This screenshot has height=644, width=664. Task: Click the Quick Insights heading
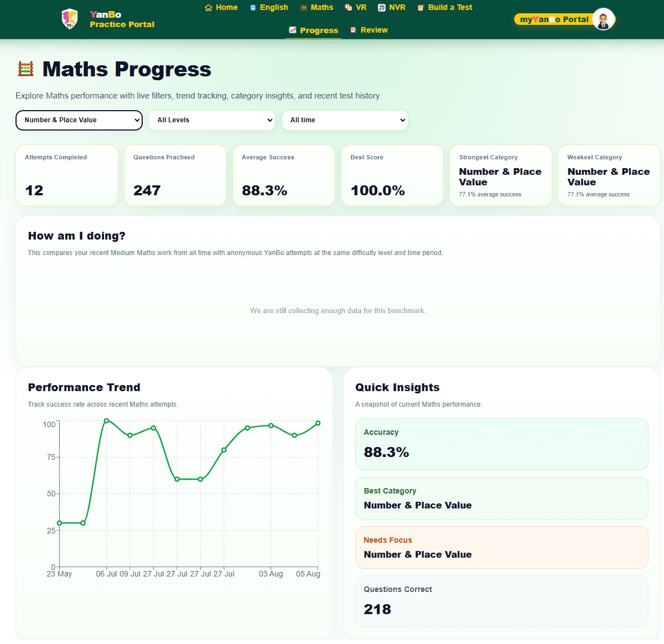click(397, 387)
